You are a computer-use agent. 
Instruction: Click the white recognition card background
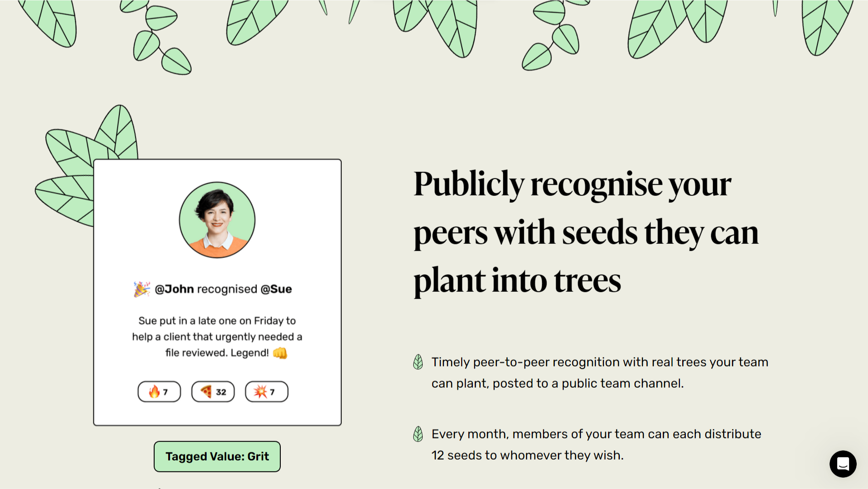point(217,292)
